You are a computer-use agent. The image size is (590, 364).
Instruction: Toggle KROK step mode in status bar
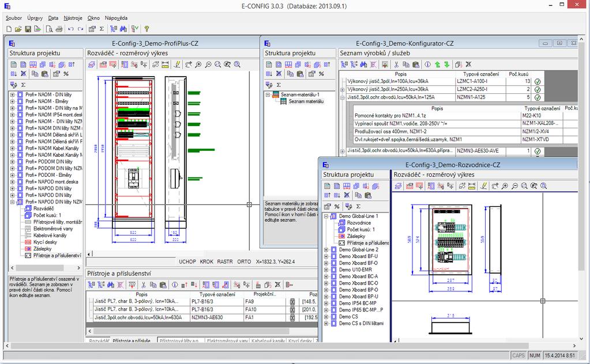[x=206, y=261]
